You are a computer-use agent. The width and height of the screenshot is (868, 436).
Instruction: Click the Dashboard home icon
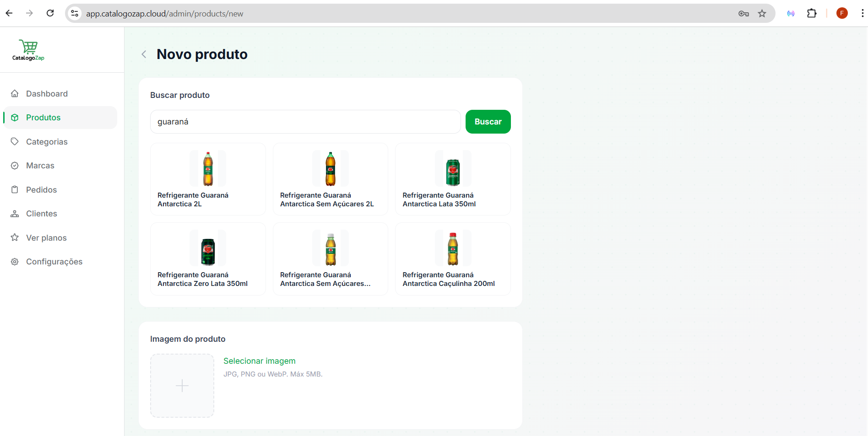click(x=15, y=94)
